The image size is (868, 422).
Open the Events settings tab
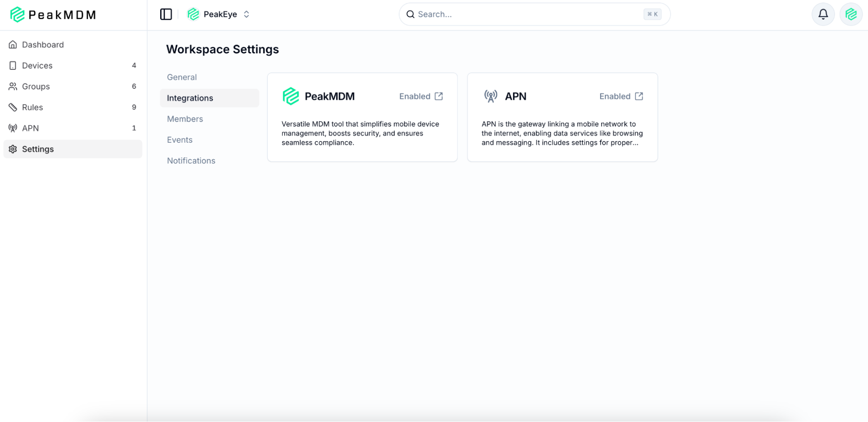(180, 140)
